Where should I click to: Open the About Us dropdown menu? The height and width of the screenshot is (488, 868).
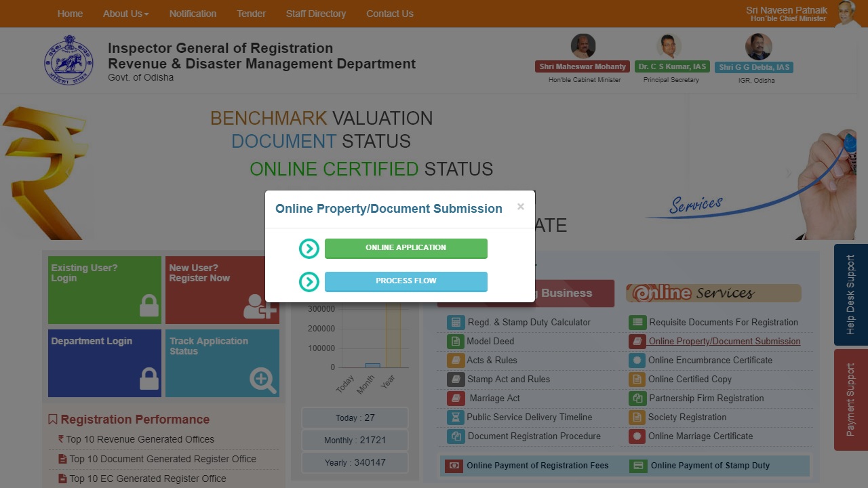(x=125, y=14)
